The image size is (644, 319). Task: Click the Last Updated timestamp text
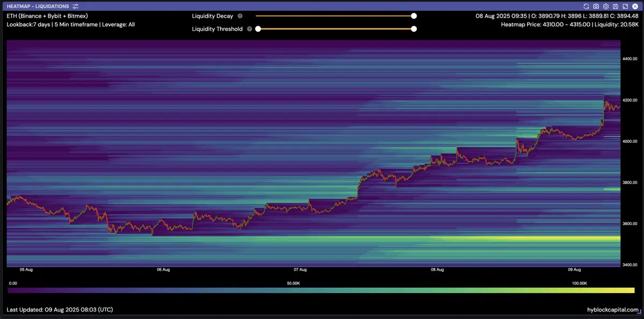[x=60, y=310]
